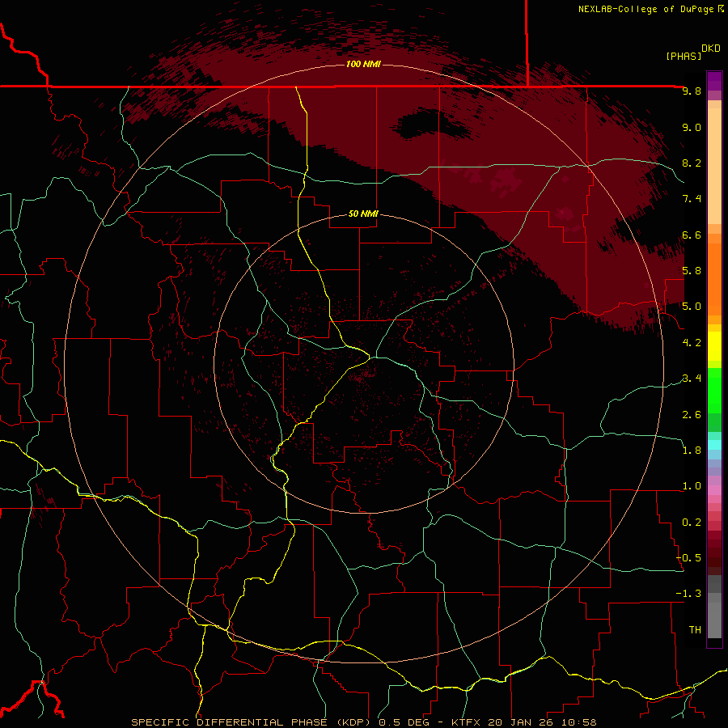Viewport: 728px width, 728px height.
Task: Pick the purple segment atop the color bar
Action: coord(714,81)
